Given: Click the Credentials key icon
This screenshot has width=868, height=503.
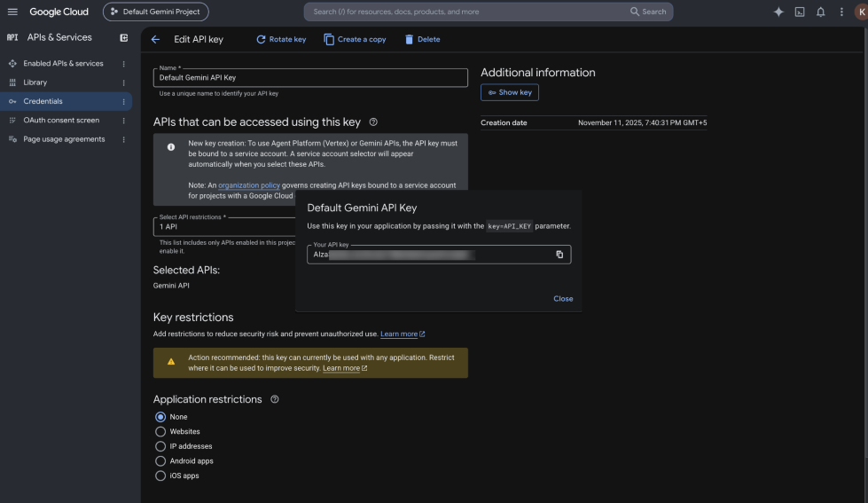Looking at the screenshot, I should [x=12, y=101].
